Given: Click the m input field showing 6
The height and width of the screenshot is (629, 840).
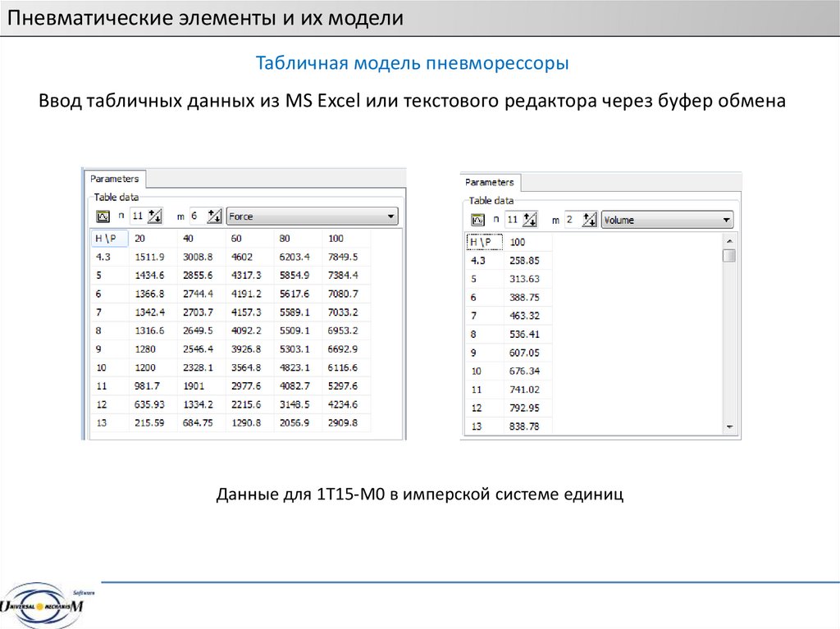Looking at the screenshot, I should pos(197,217).
